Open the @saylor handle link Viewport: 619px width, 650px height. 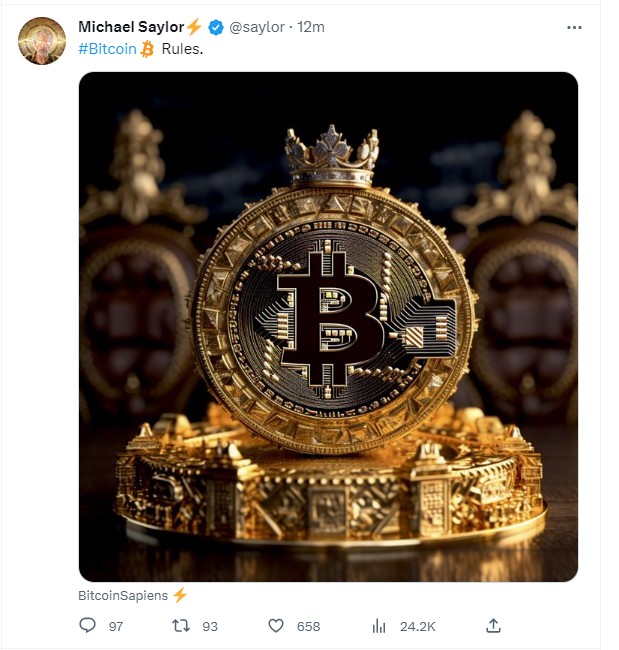coord(257,27)
